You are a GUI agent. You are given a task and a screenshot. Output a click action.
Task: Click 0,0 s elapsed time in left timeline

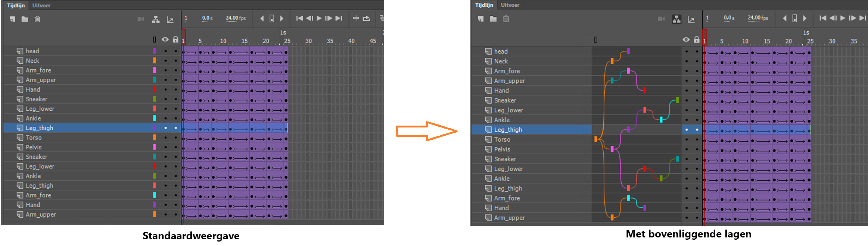click(x=207, y=18)
